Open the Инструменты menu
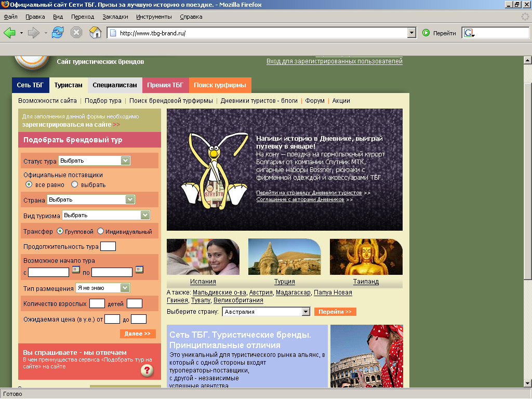The image size is (532, 399). 154,17
